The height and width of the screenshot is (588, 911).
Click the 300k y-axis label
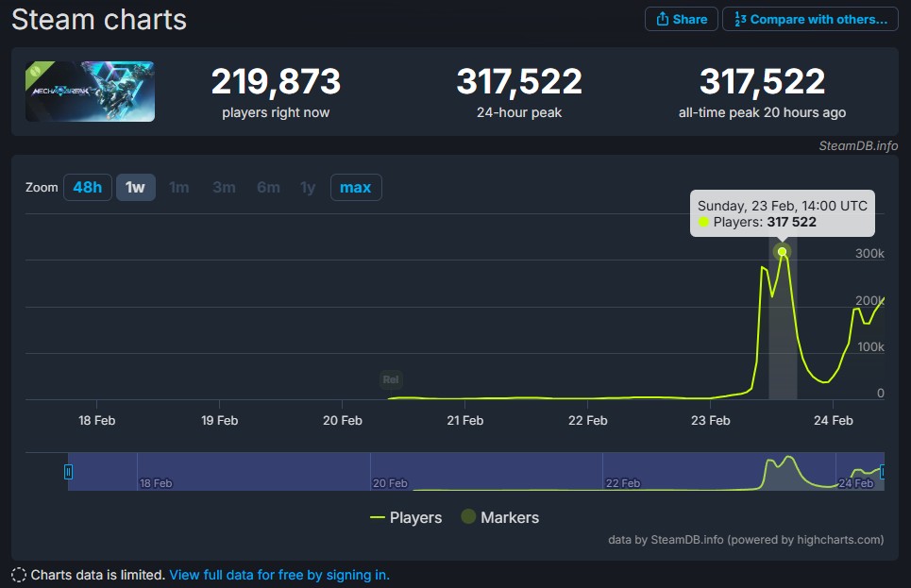pos(869,253)
